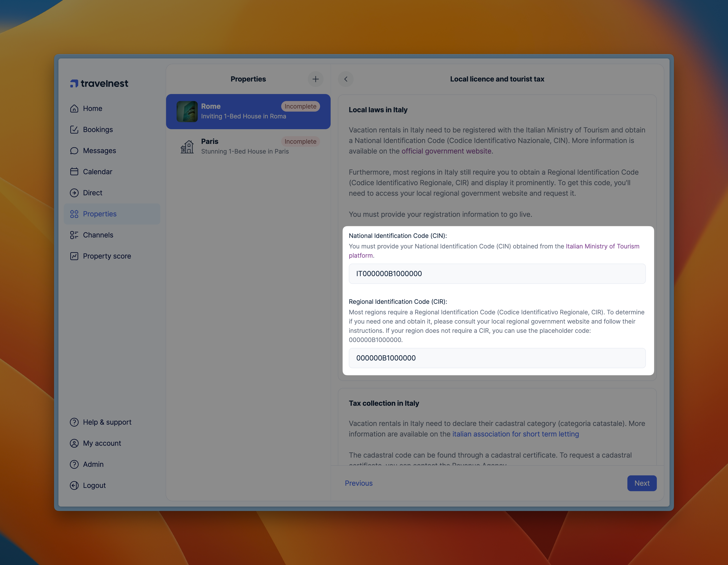Image resolution: width=728 pixels, height=565 pixels.
Task: Click the Property score chart icon
Action: point(74,256)
